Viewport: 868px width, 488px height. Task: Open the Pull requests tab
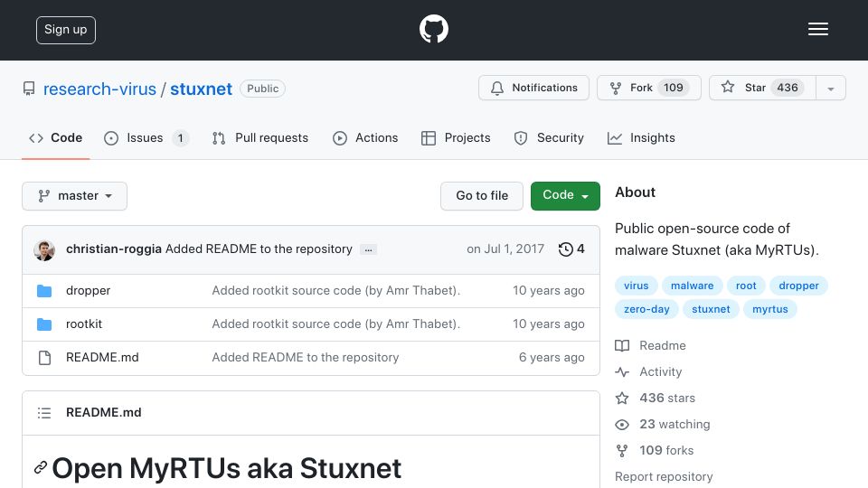click(260, 137)
